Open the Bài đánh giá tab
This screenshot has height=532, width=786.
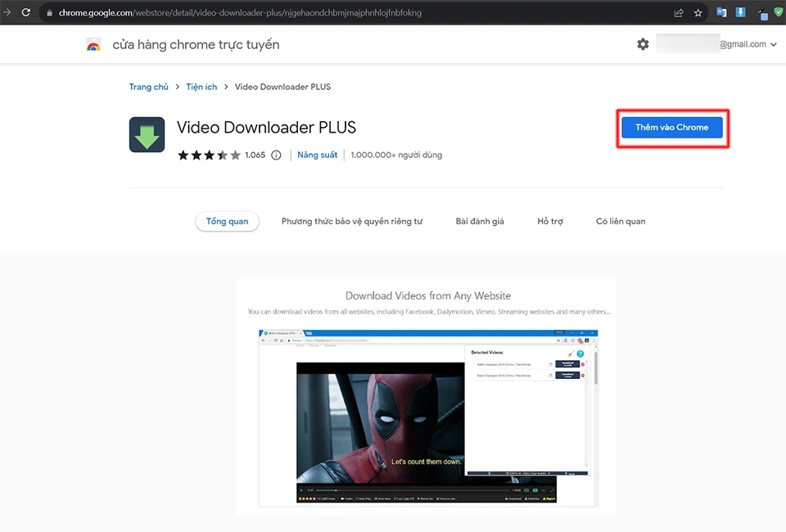pyautogui.click(x=480, y=221)
